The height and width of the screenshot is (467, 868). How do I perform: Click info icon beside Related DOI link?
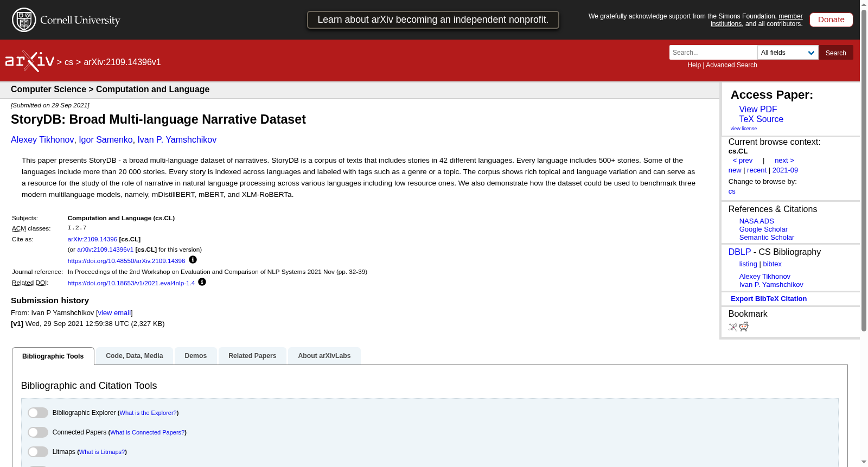202,282
